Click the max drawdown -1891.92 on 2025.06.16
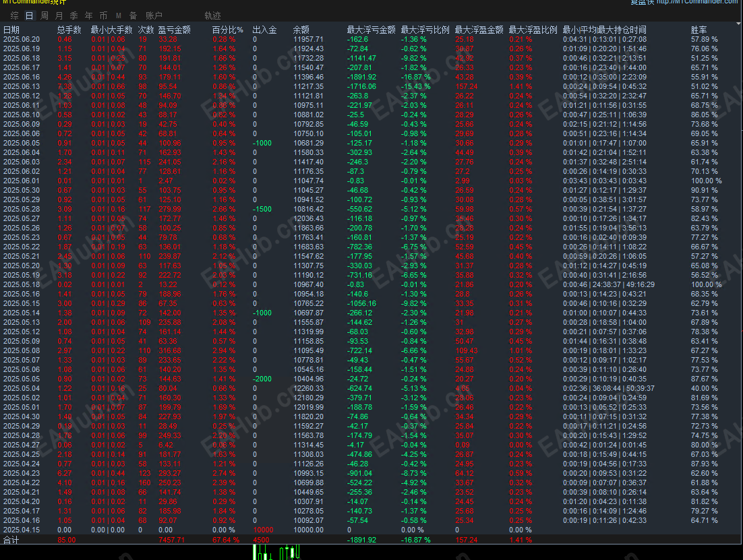Viewport: 743px width, 560px height. pos(361,77)
